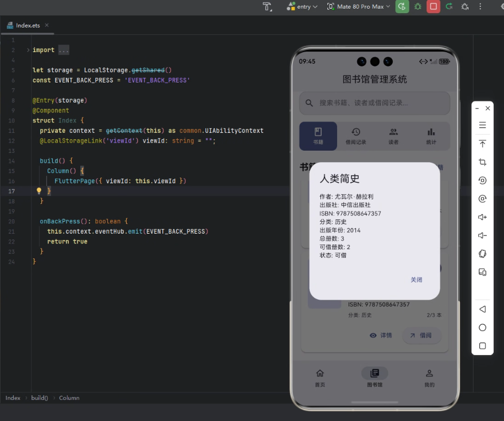Click the emulator search field 搜索书籍

click(x=374, y=103)
